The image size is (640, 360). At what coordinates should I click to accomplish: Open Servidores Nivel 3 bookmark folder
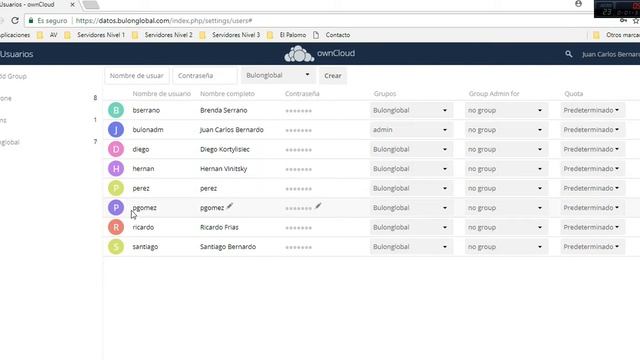[230, 35]
